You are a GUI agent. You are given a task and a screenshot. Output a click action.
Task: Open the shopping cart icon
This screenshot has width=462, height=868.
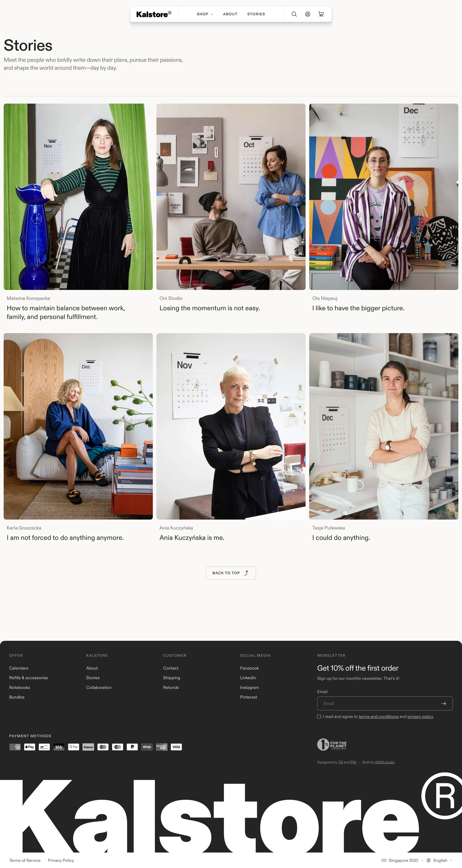click(321, 14)
